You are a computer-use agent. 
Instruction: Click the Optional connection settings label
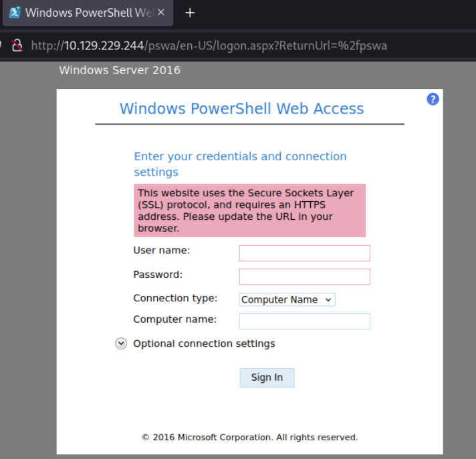tap(204, 343)
